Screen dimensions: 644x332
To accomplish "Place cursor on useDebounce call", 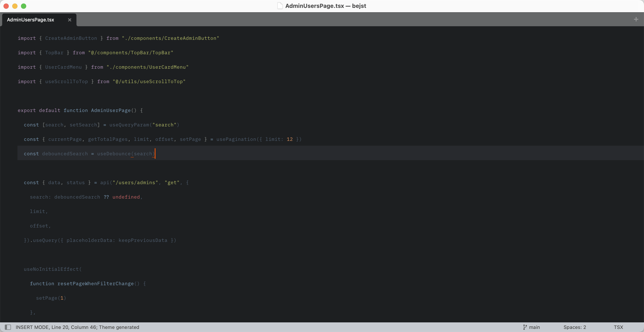I will tap(114, 154).
